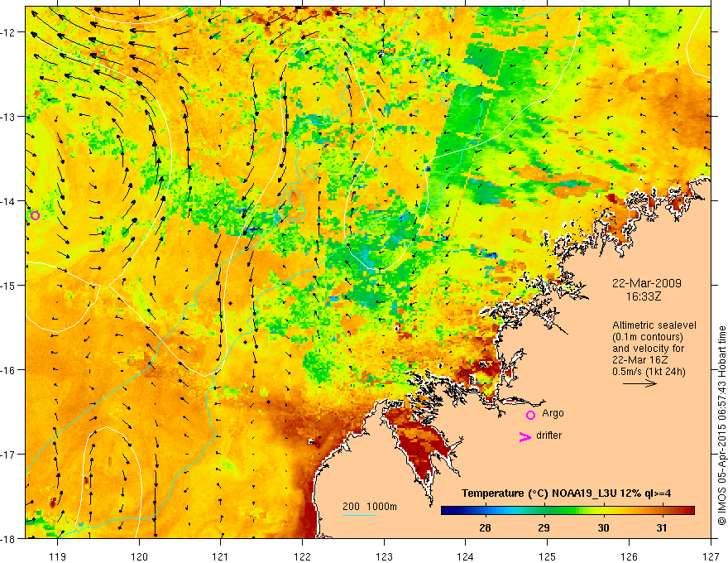
Task: Click the latitude axis label '-15'
Action: (x=9, y=285)
